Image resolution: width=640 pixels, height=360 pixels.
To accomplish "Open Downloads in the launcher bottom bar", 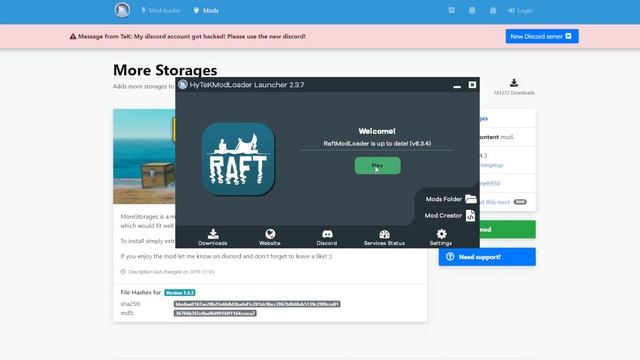I will [213, 237].
